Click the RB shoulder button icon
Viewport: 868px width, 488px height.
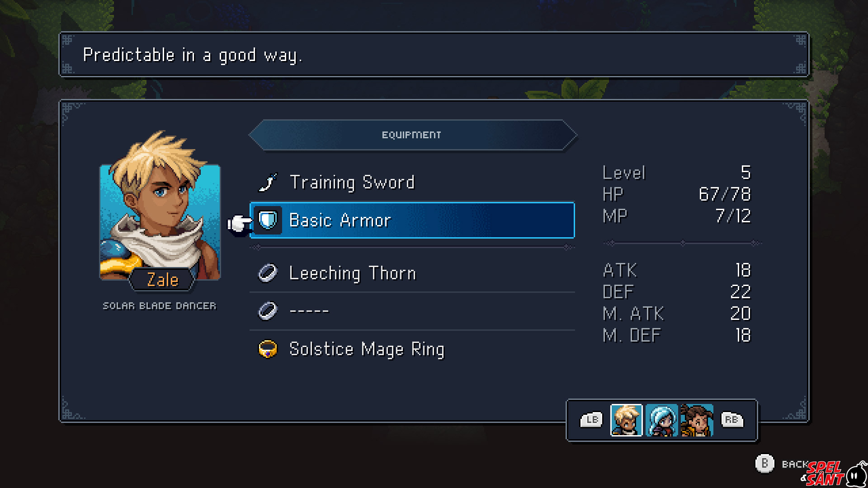731,420
